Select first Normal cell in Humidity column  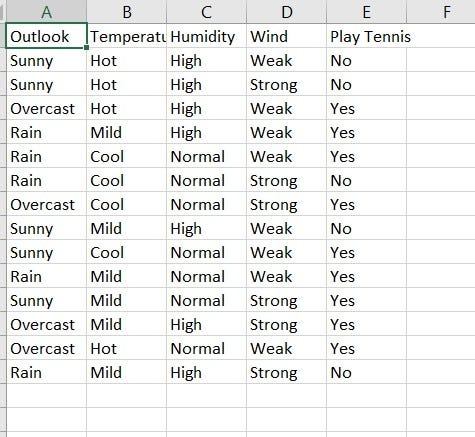coord(206,156)
